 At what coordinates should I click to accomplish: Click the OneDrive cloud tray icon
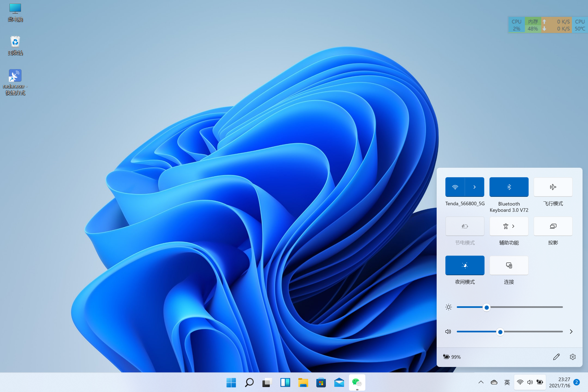pyautogui.click(x=494, y=382)
